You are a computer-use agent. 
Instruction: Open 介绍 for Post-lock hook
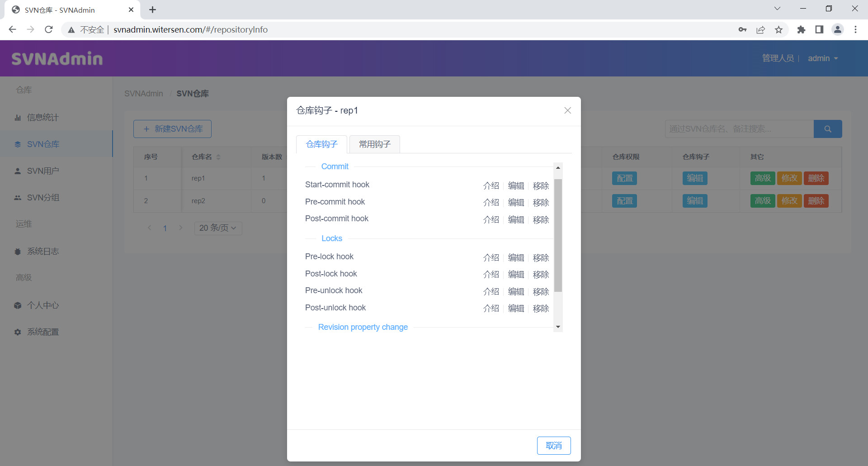click(491, 274)
